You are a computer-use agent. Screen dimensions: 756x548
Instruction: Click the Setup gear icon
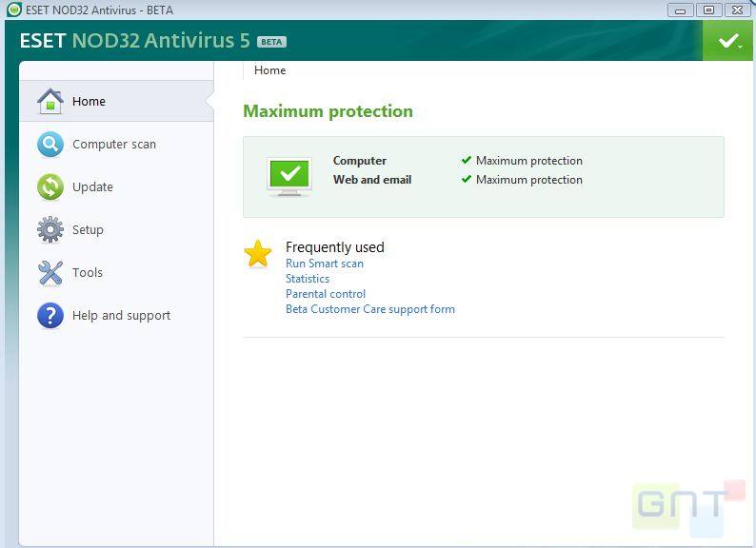tap(50, 229)
